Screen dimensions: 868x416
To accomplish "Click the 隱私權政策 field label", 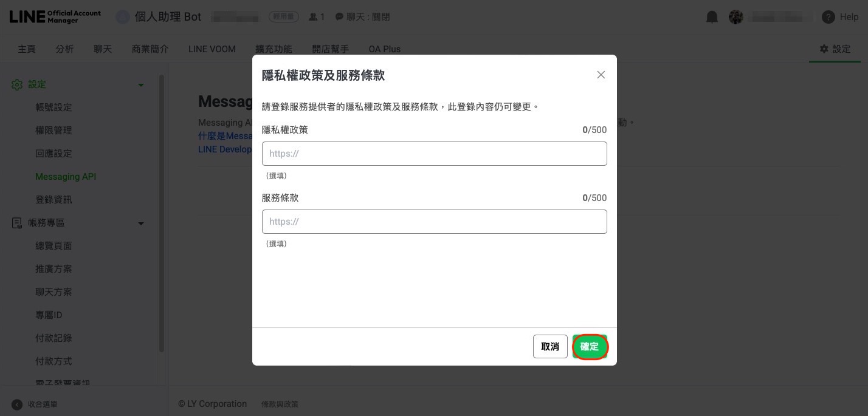I will click(285, 130).
